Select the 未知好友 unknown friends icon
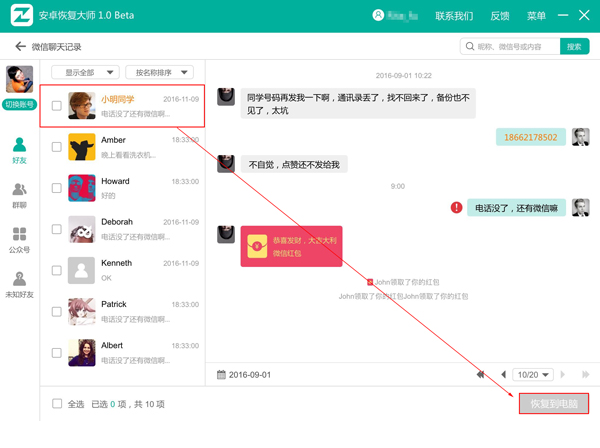Image resolution: width=600 pixels, height=448 pixels. tap(20, 285)
